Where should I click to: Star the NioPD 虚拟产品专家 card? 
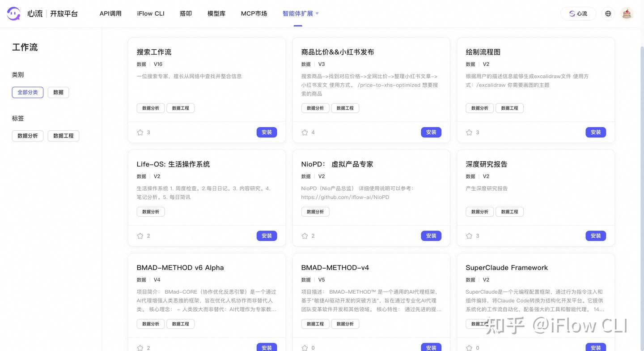(305, 235)
